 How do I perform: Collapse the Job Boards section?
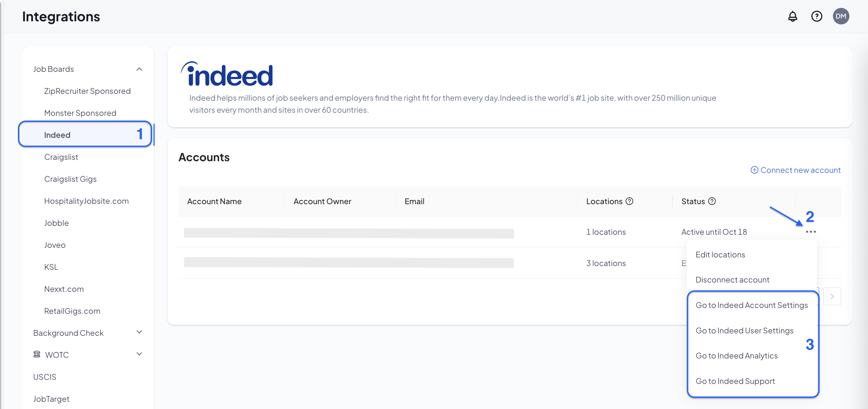point(139,69)
